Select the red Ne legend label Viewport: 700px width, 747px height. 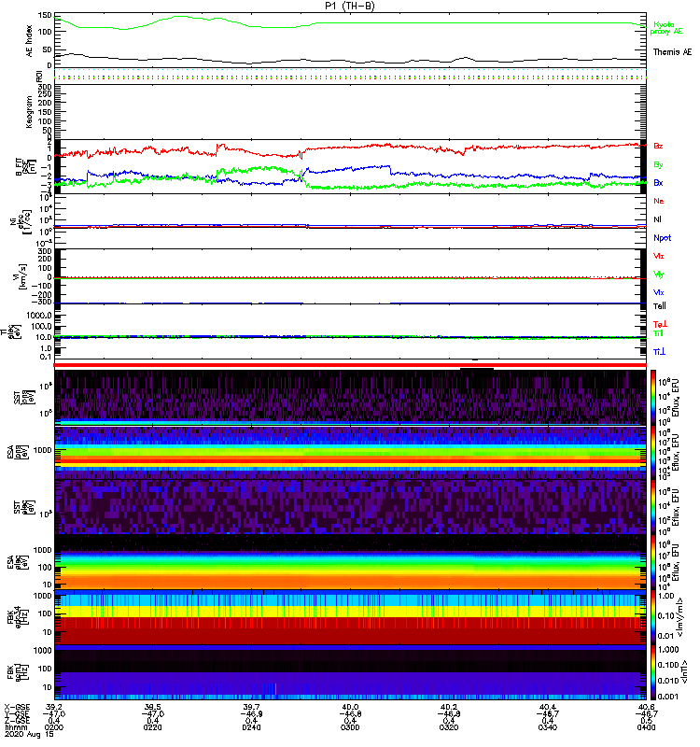pos(659,201)
